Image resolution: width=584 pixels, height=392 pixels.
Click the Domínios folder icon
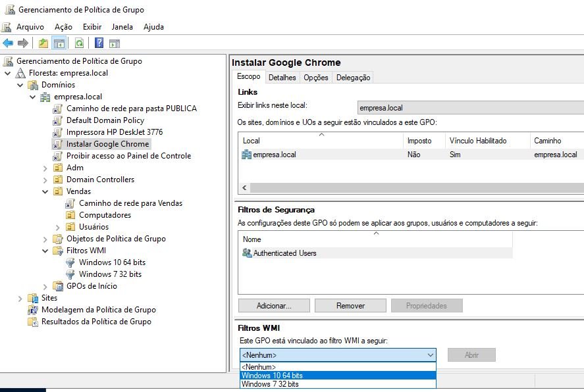[33, 85]
